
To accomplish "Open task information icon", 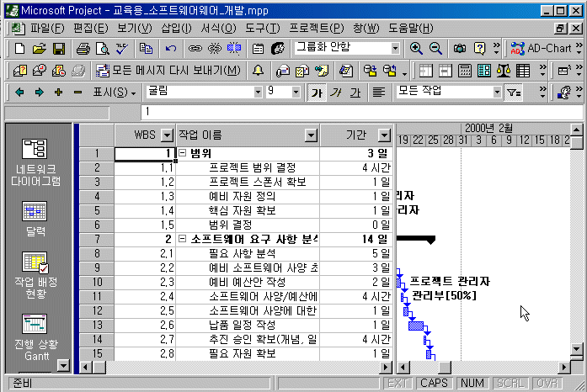I will click(258, 49).
